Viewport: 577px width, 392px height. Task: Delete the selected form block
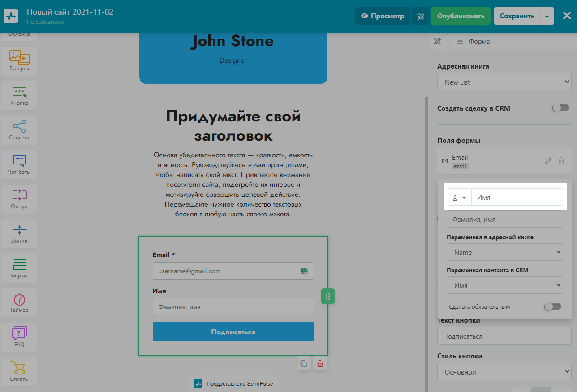tap(320, 363)
